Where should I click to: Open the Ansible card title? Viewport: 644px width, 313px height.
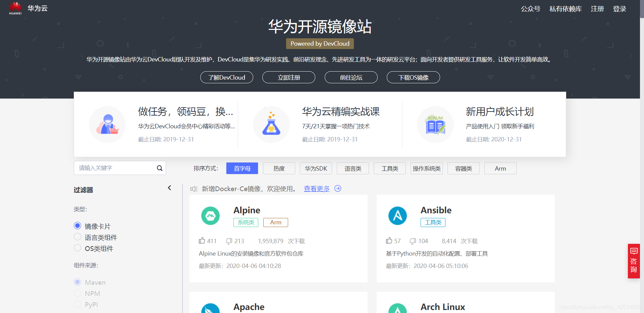436,210
